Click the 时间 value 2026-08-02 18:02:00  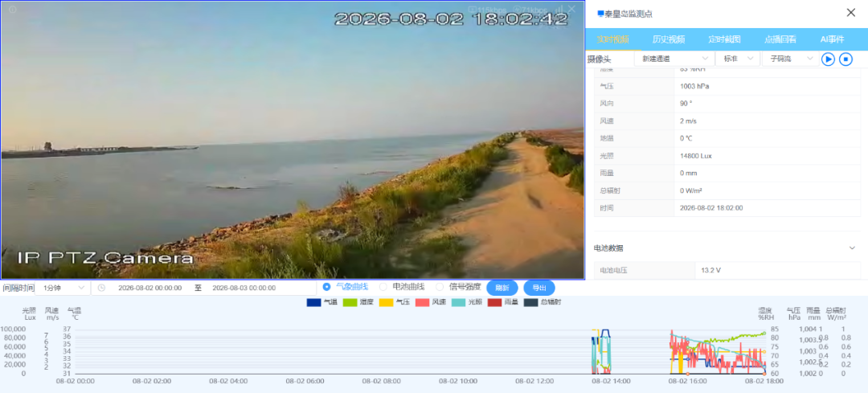[710, 208]
